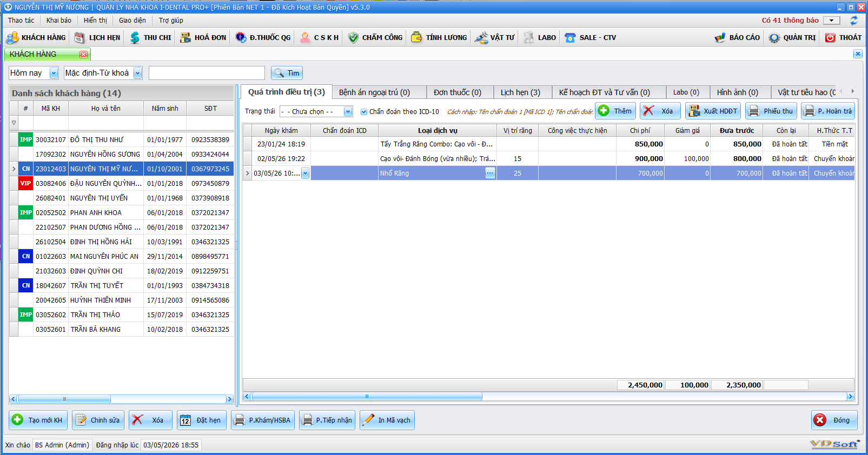Click the Phiếu thu receipt print button

pos(771,111)
